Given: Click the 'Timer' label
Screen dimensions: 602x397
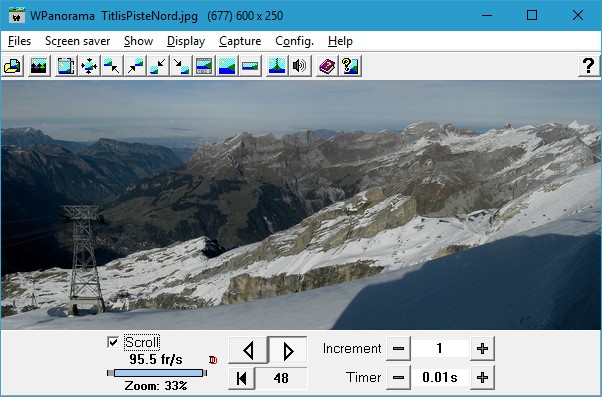Looking at the screenshot, I should (363, 377).
